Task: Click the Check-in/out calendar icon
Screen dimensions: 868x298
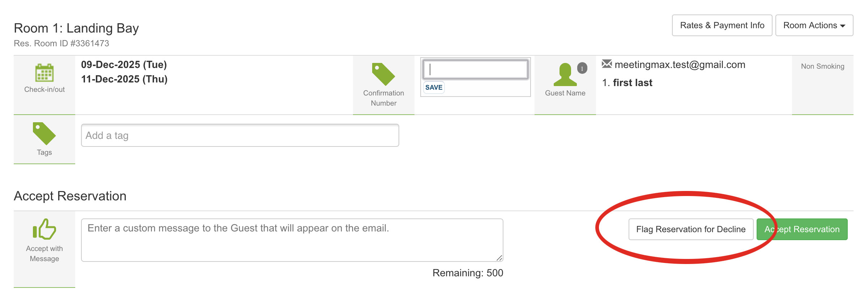Action: pyautogui.click(x=44, y=73)
